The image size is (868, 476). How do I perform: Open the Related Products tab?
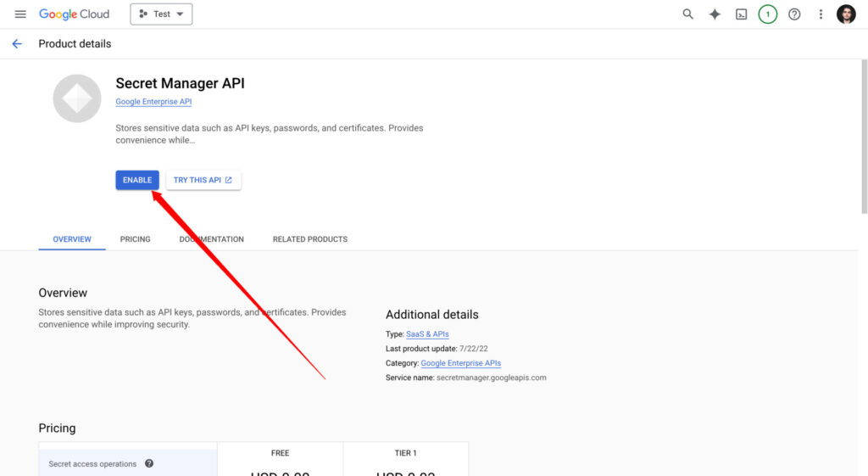(x=309, y=239)
